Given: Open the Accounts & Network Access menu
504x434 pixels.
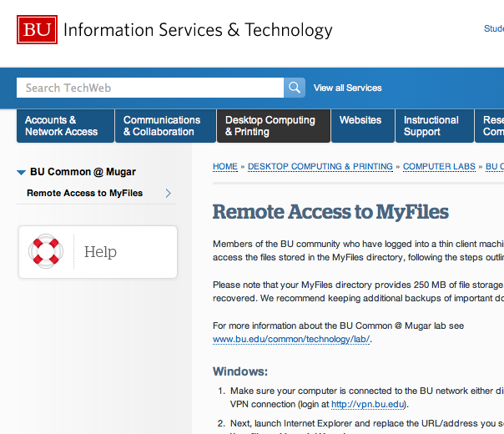Looking at the screenshot, I should point(65,126).
